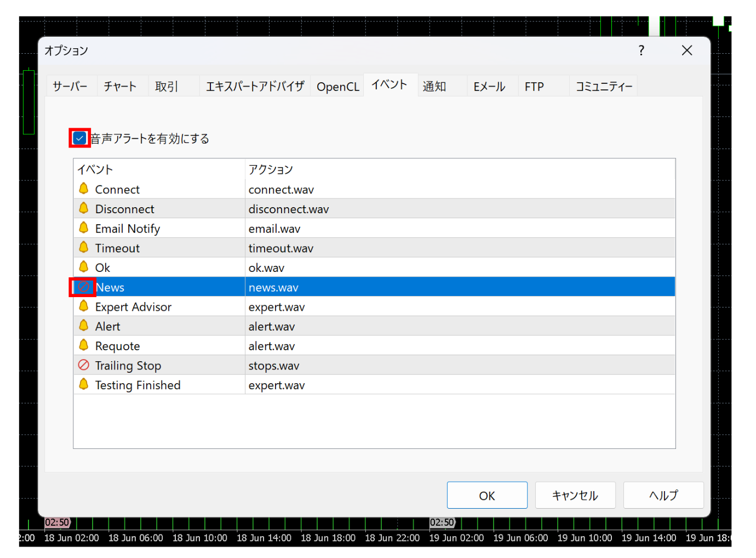Click the bell icon beside Email Notify
Viewport: 756px width, 558px height.
click(x=84, y=228)
